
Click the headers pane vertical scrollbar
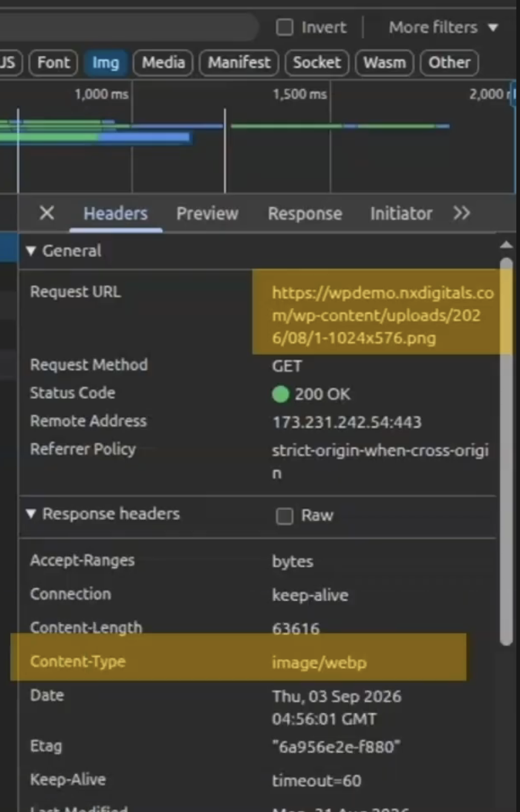coord(507,451)
